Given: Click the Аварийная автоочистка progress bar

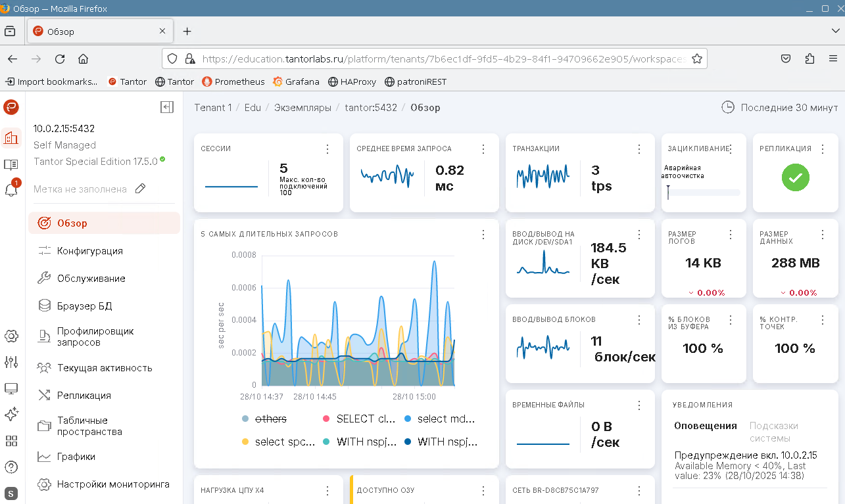Looking at the screenshot, I should click(x=704, y=193).
